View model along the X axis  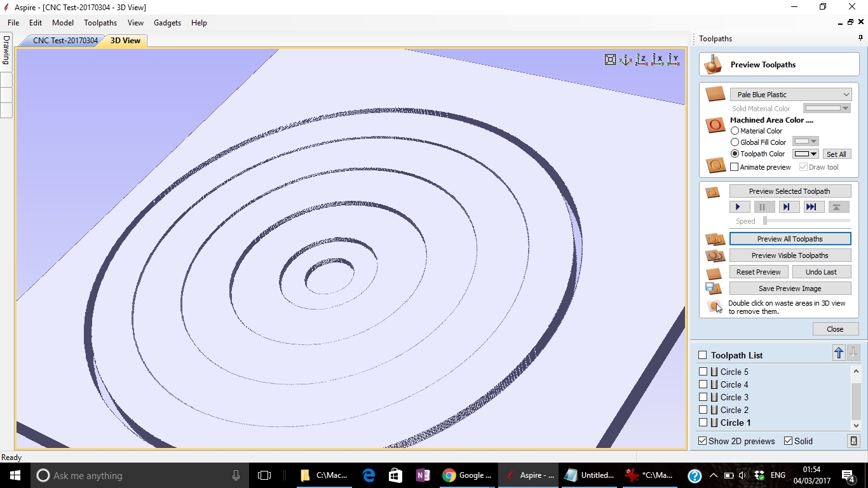click(x=658, y=60)
